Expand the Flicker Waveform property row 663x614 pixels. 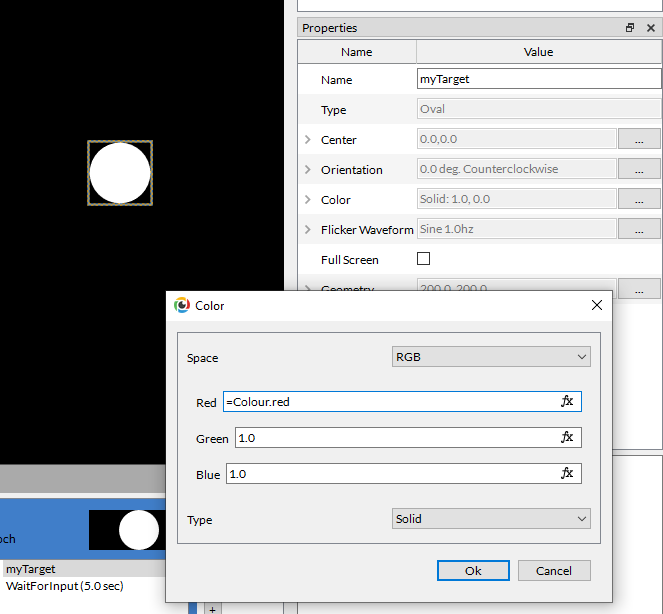coord(308,230)
